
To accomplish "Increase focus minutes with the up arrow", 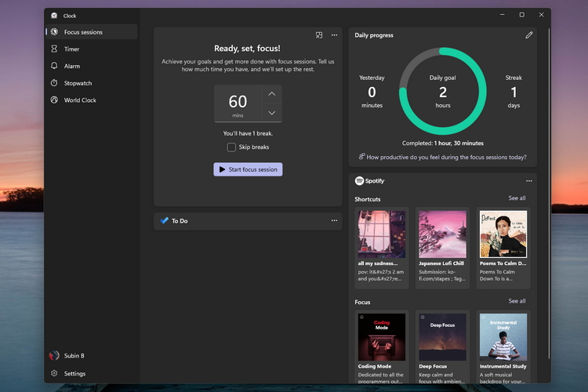I will [271, 94].
